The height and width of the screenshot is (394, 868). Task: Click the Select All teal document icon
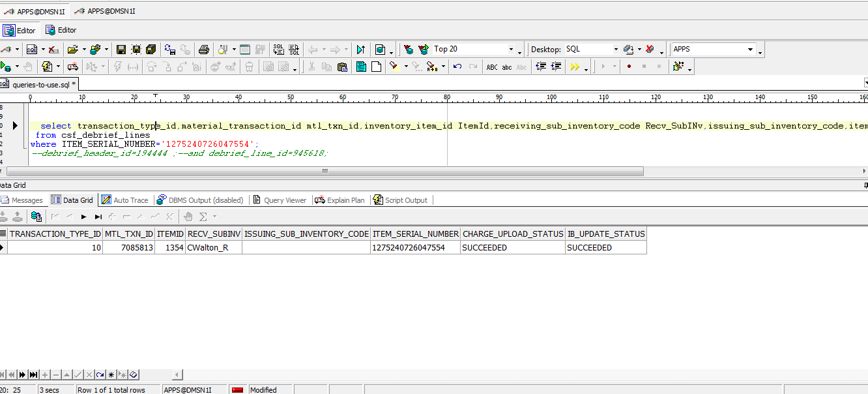click(361, 67)
